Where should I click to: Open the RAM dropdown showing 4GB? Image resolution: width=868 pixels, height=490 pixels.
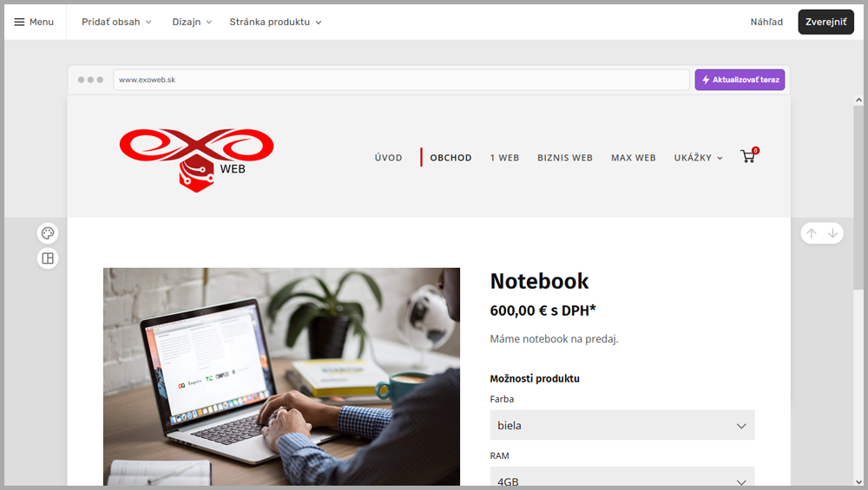point(621,478)
